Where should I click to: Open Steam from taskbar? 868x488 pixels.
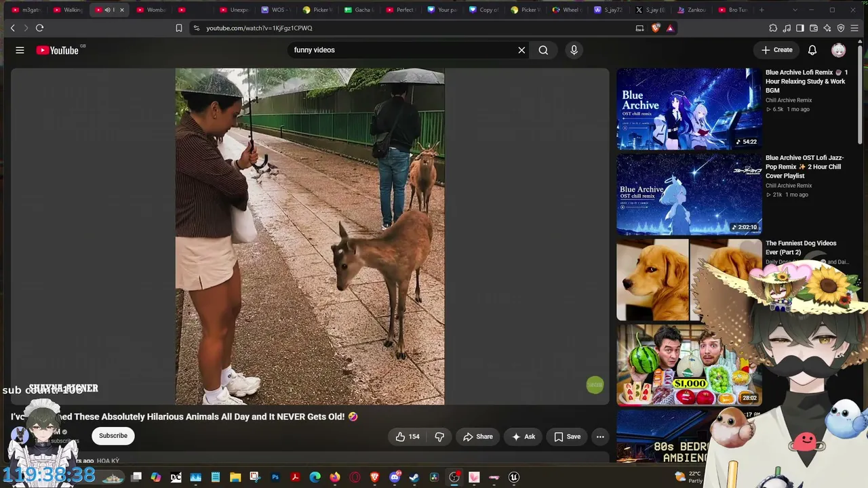pyautogui.click(x=414, y=477)
